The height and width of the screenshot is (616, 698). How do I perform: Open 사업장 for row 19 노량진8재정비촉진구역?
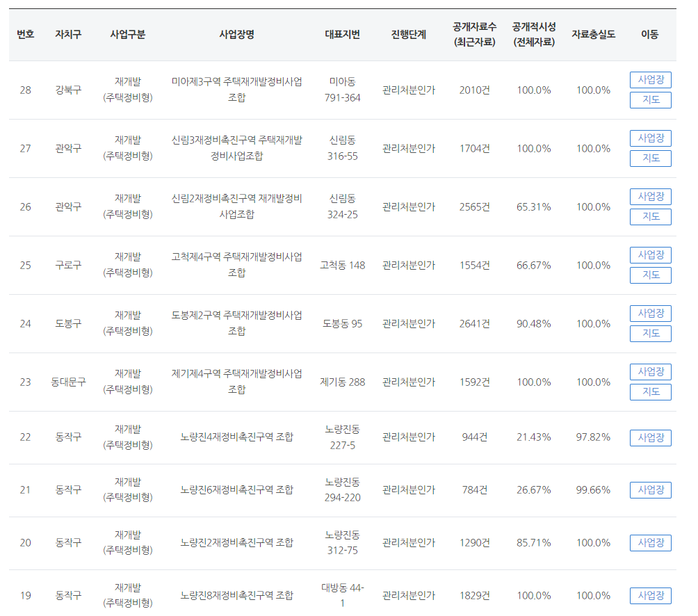[x=650, y=596]
